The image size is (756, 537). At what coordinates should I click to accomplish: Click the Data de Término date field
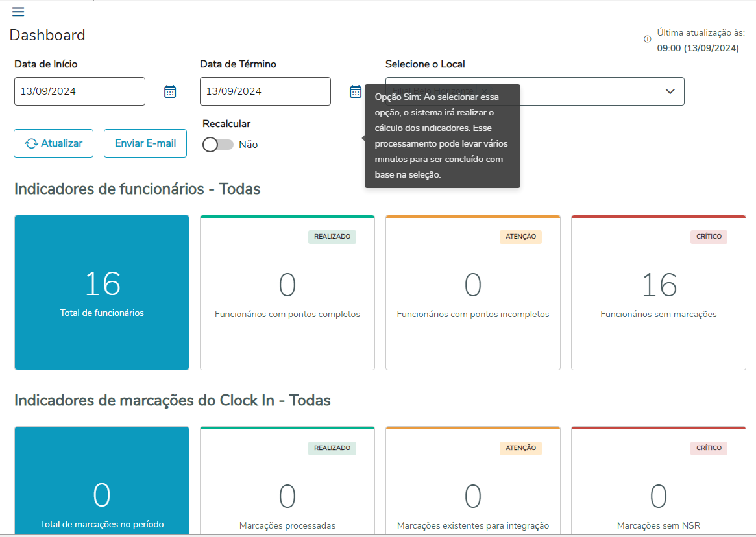265,91
